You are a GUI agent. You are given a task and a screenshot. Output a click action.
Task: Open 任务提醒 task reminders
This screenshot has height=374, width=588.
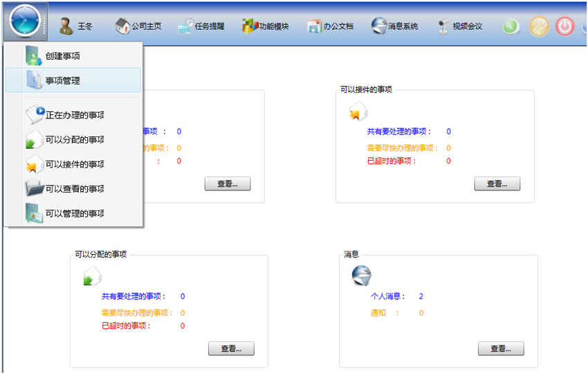201,26
